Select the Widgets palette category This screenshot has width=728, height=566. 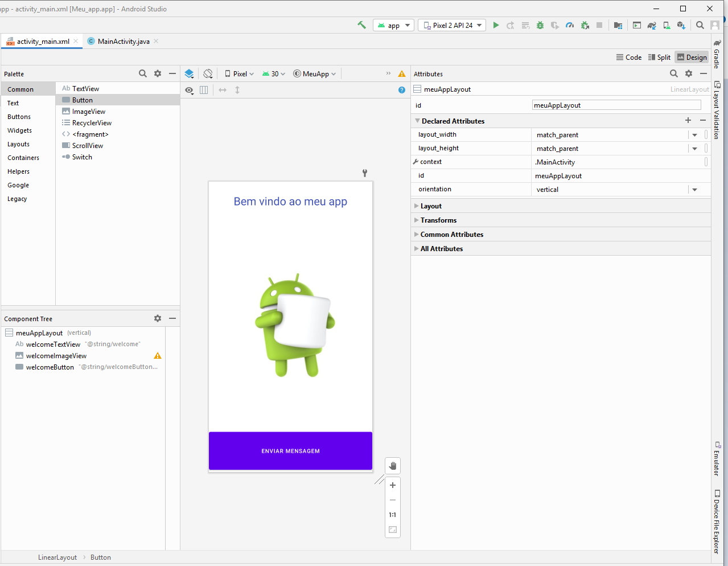coord(20,130)
